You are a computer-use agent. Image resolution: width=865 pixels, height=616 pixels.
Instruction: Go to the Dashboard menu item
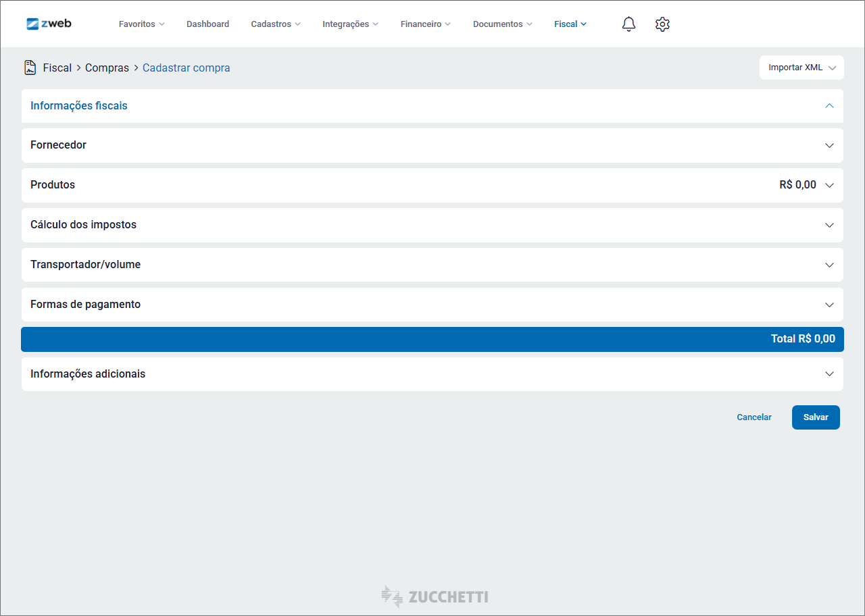[207, 24]
